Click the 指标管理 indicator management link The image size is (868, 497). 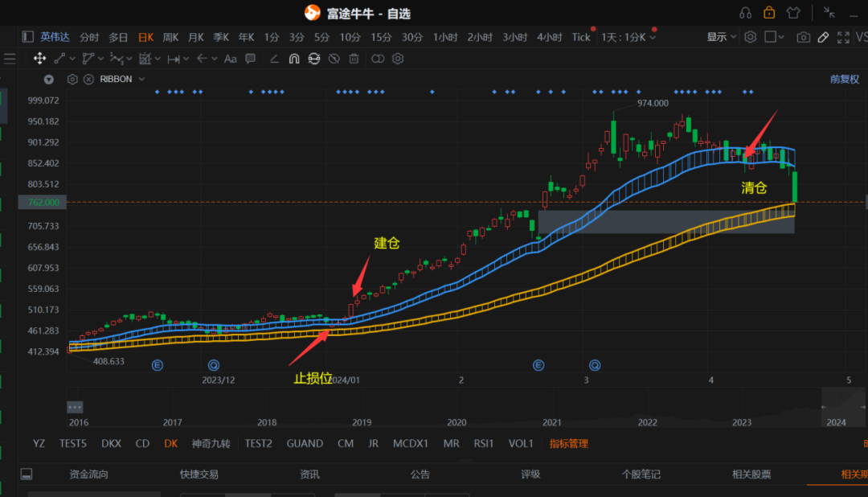pos(568,443)
